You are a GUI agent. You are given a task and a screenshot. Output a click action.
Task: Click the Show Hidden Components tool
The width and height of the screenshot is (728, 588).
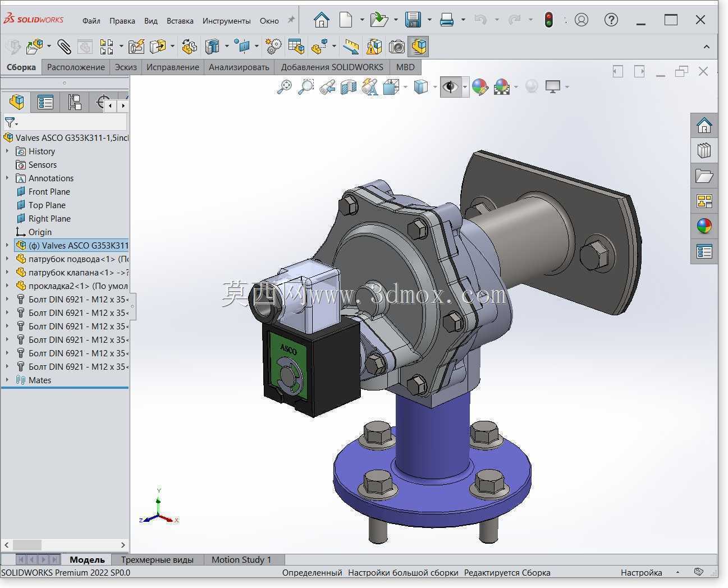pos(189,47)
